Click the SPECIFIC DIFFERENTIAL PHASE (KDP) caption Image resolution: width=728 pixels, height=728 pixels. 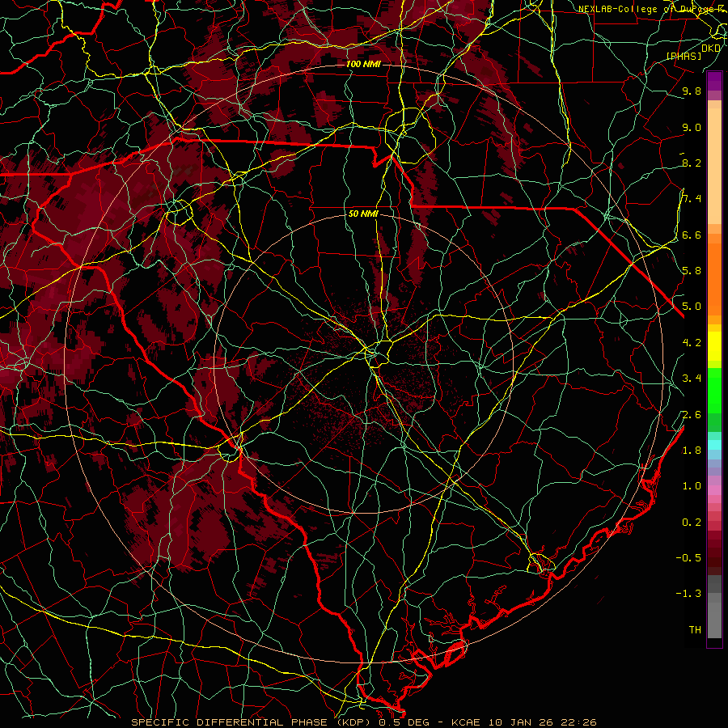252,722
